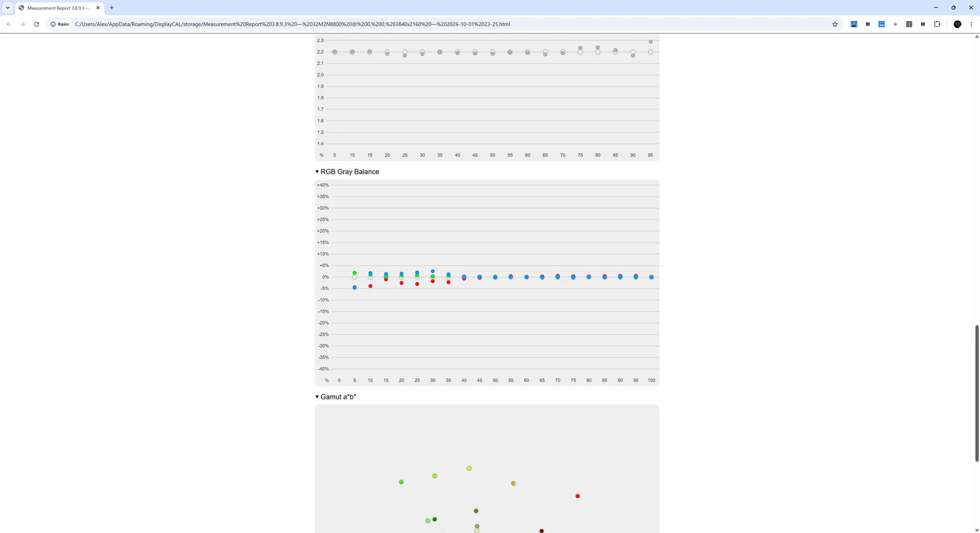980x533 pixels.
Task: Click the blue-bordered circle extension icon
Action: tap(881, 24)
